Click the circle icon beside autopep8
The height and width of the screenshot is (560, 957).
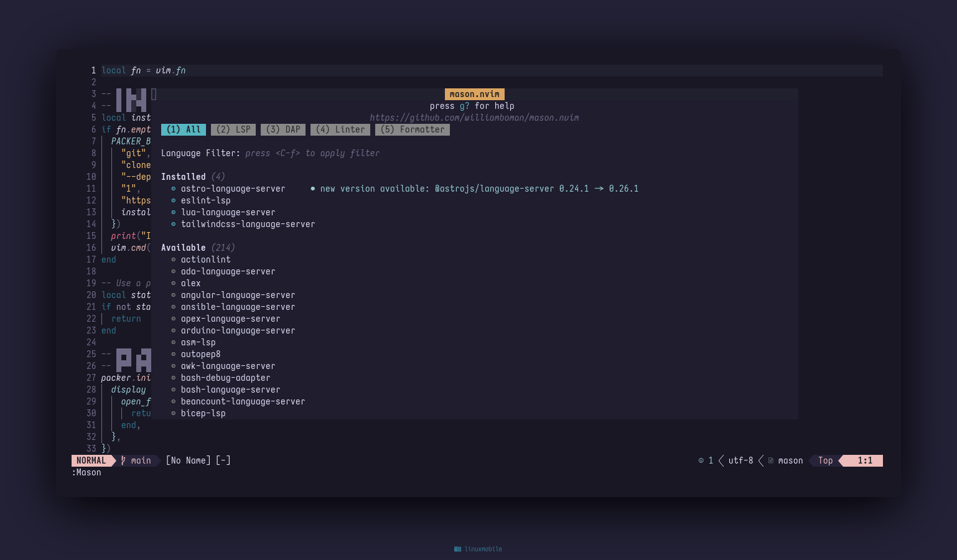[174, 354]
